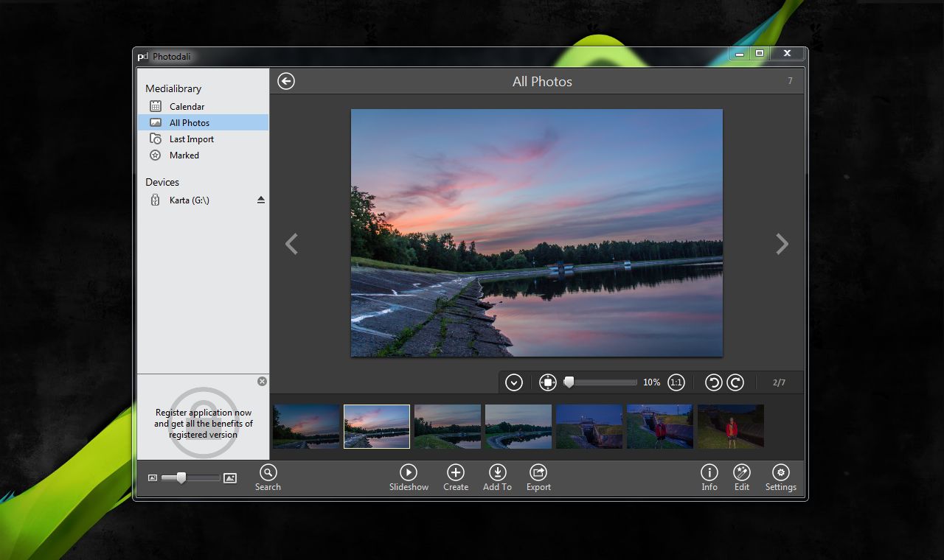Viewport: 944px width, 560px height.
Task: Select All Photos in the sidebar
Action: click(203, 122)
